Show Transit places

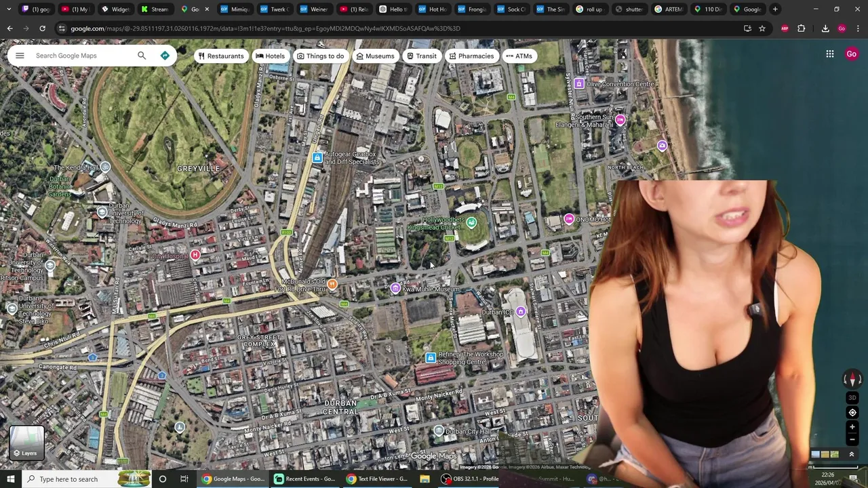click(421, 56)
